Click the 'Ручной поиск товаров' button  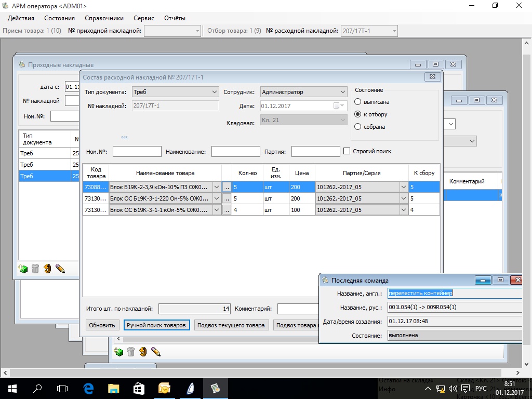click(156, 325)
